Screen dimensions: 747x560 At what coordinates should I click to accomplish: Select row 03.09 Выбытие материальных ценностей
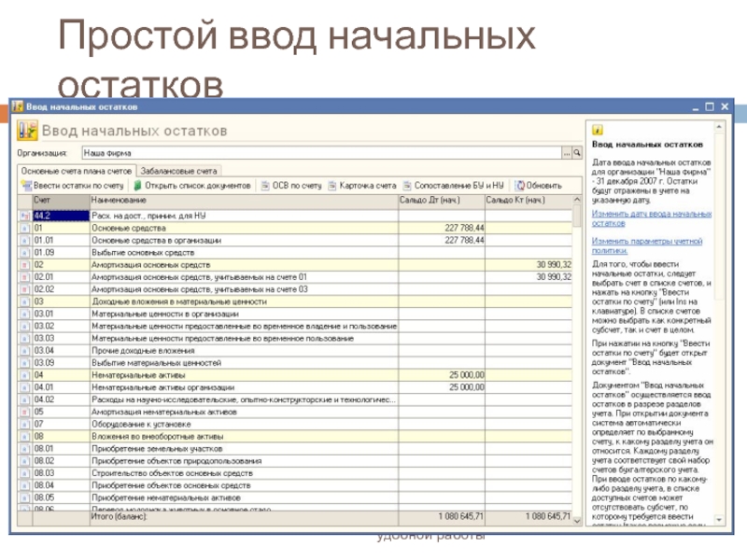[x=295, y=363]
